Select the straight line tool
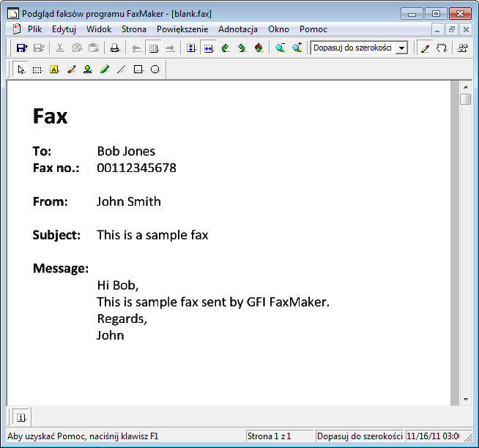The image size is (479, 448). tap(122, 70)
